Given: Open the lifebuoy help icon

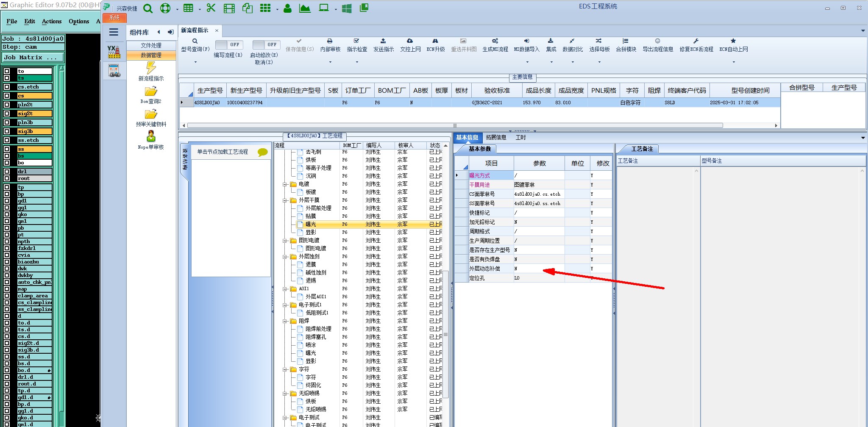Looking at the screenshot, I should click(165, 8).
